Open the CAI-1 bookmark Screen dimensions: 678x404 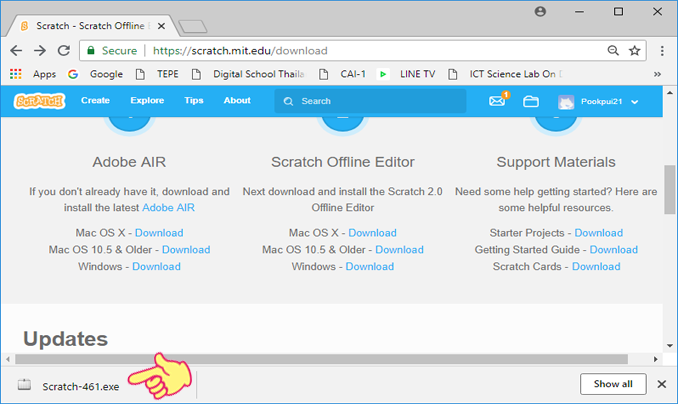(342, 74)
